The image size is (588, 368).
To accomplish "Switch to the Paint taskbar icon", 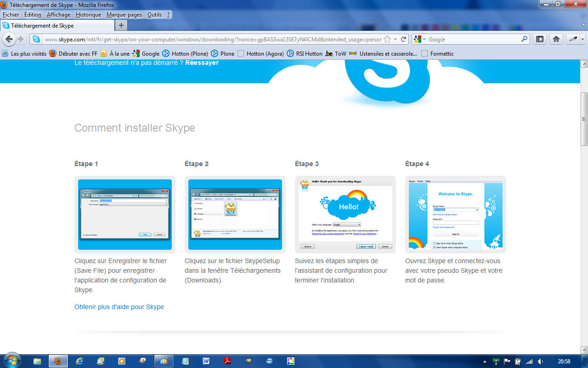I will pyautogui.click(x=164, y=361).
